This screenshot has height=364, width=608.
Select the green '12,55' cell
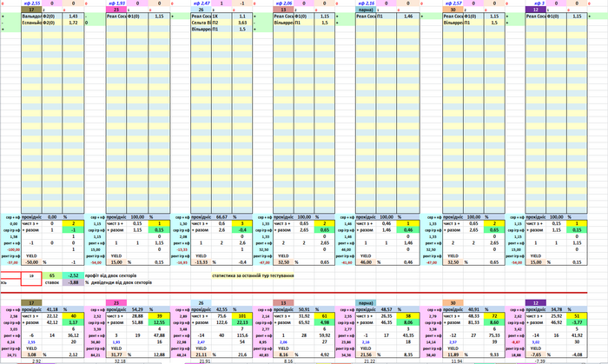click(159, 322)
